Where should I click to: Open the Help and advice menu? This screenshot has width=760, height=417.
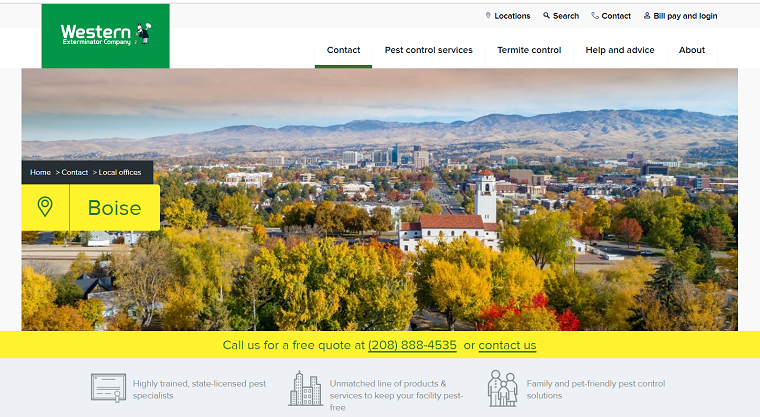pos(620,50)
